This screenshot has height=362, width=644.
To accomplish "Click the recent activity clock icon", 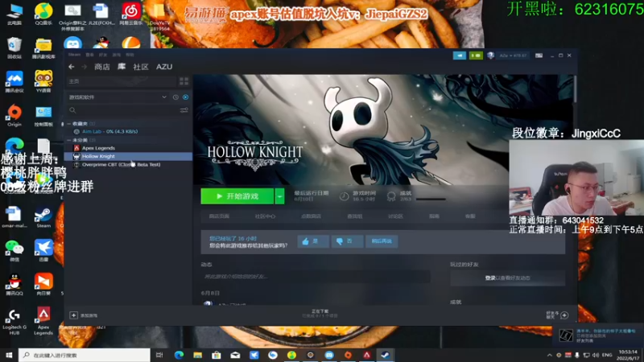I will [175, 97].
